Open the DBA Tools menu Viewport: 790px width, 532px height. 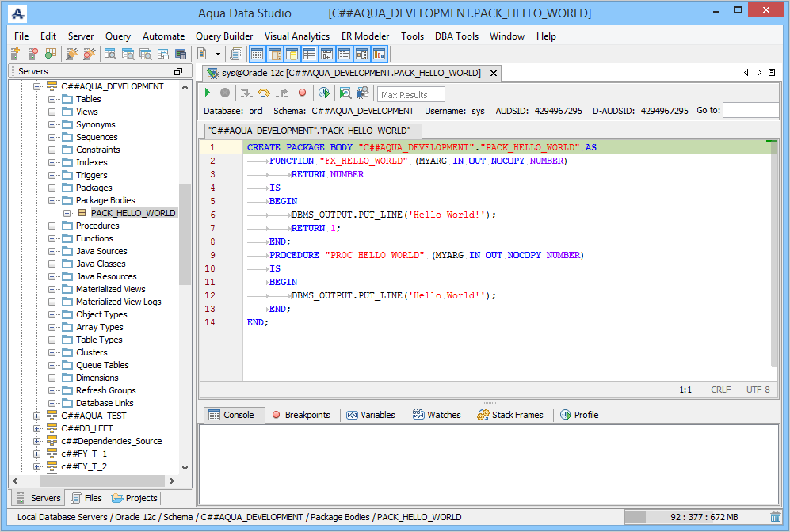coord(456,36)
